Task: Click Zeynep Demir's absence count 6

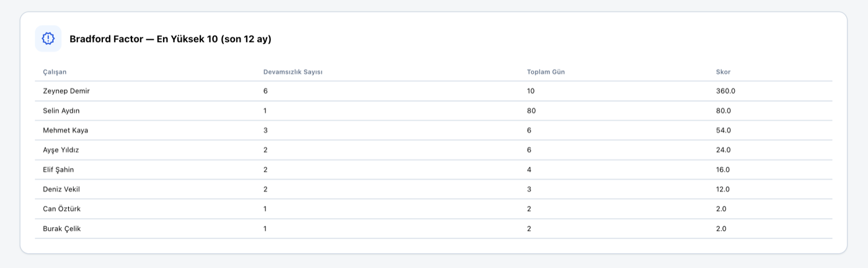Action: (x=265, y=91)
